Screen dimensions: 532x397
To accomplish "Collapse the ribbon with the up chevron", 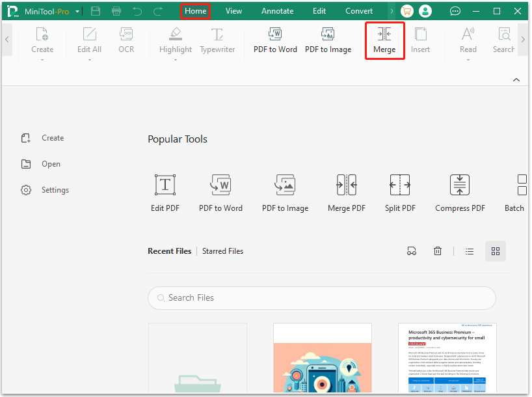I will pyautogui.click(x=516, y=80).
